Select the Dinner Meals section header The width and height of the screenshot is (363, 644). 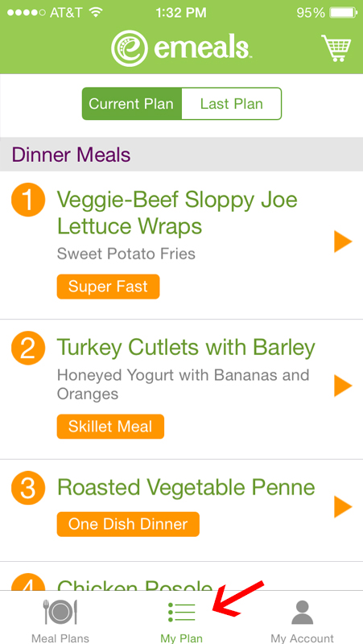tap(182, 155)
